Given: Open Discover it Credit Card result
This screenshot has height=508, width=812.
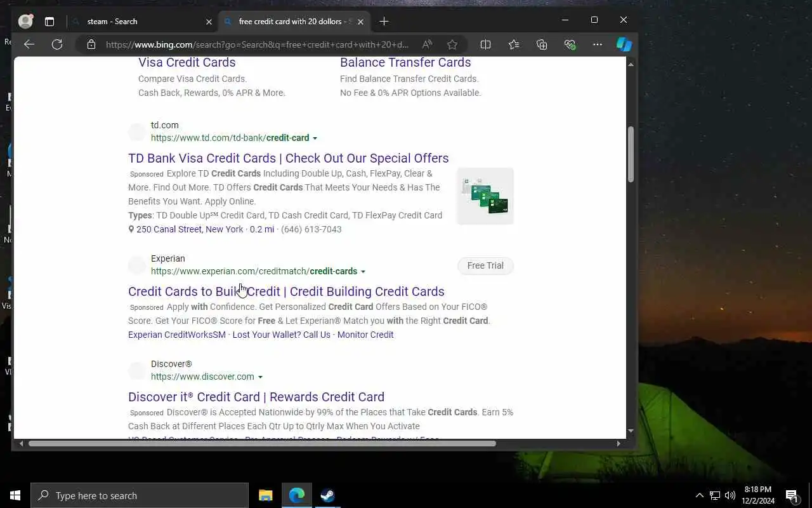Looking at the screenshot, I should [256, 397].
